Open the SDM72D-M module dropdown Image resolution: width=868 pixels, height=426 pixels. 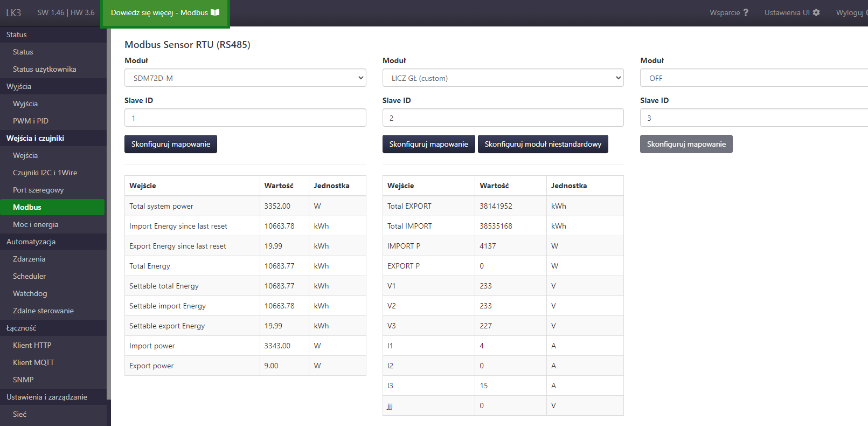point(245,78)
